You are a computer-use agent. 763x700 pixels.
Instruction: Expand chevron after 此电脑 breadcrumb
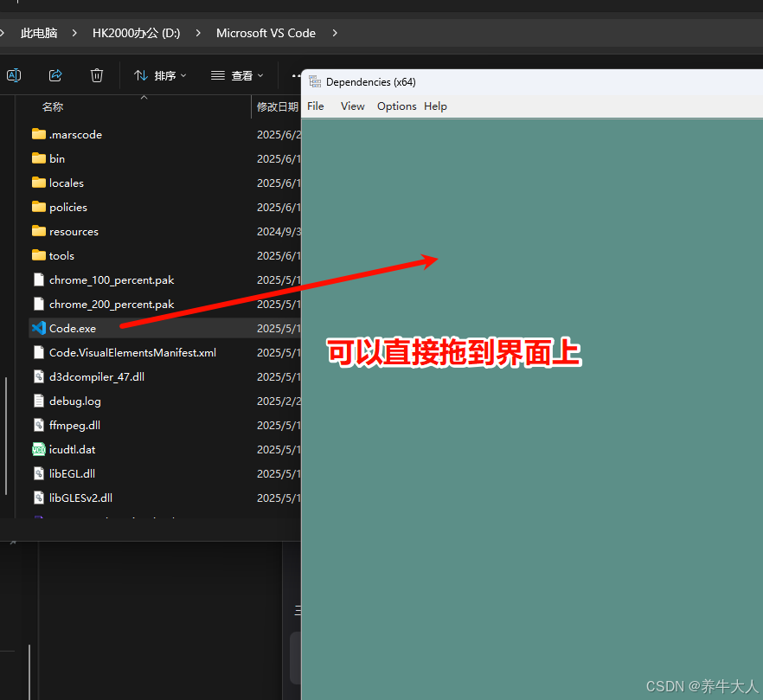point(74,33)
